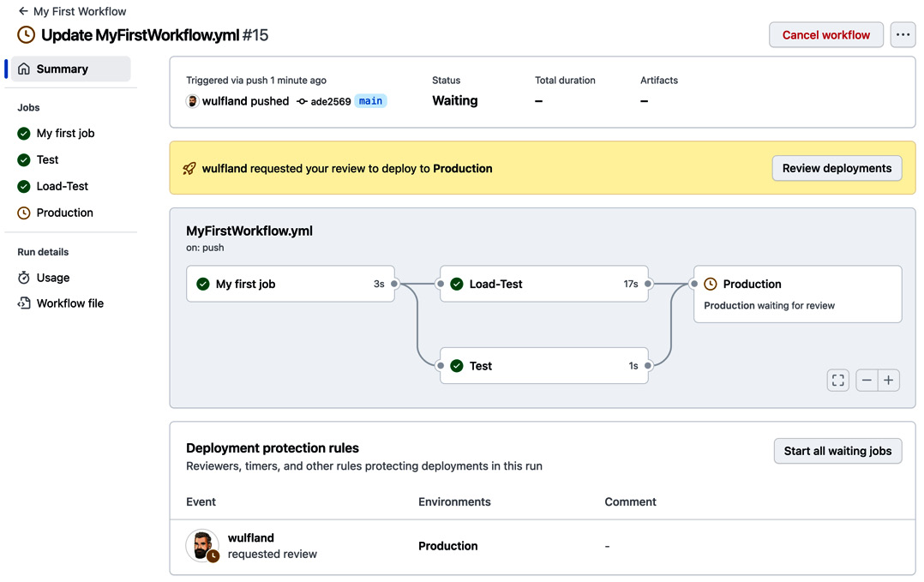
Task: Click the 'Waiting' status text
Action: coord(455,101)
